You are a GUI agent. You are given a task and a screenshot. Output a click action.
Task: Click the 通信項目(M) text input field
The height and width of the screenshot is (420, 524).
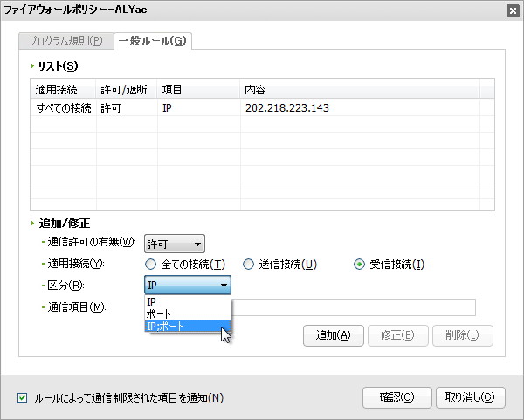pyautogui.click(x=353, y=307)
